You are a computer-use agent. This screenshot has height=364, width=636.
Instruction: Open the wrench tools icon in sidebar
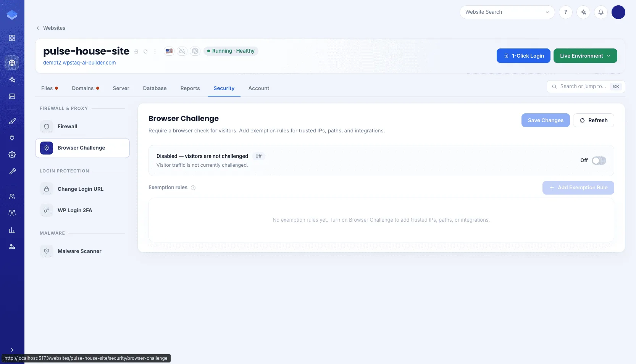[x=12, y=171]
